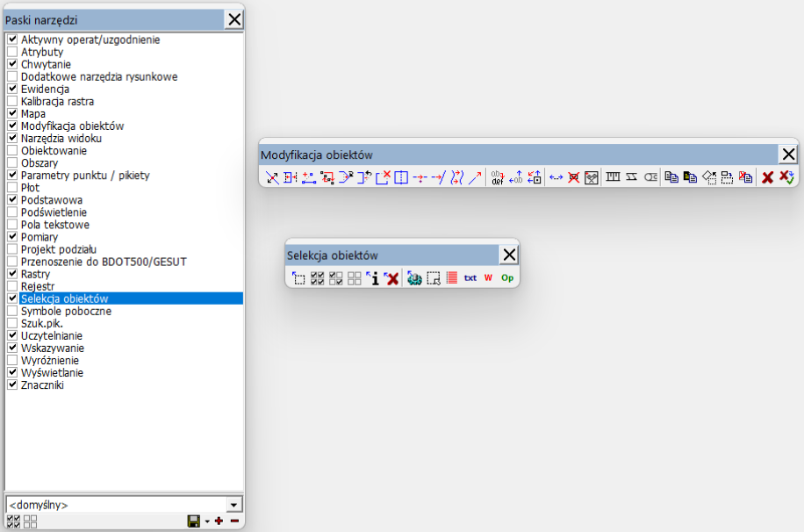Click the object info 'i' icon

[373, 278]
